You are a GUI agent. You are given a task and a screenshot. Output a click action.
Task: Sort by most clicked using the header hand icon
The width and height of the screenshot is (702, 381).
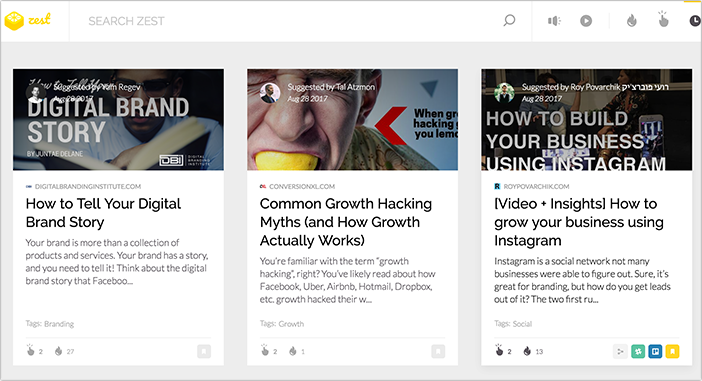point(663,20)
